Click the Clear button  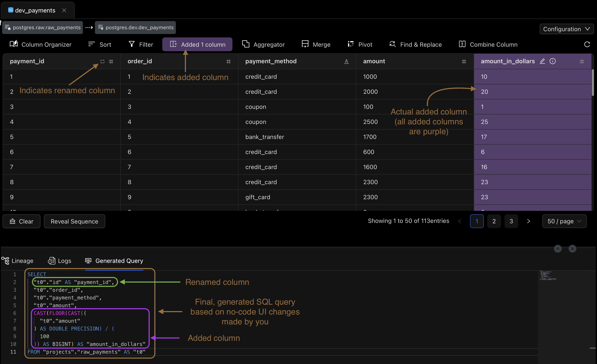[22, 221]
